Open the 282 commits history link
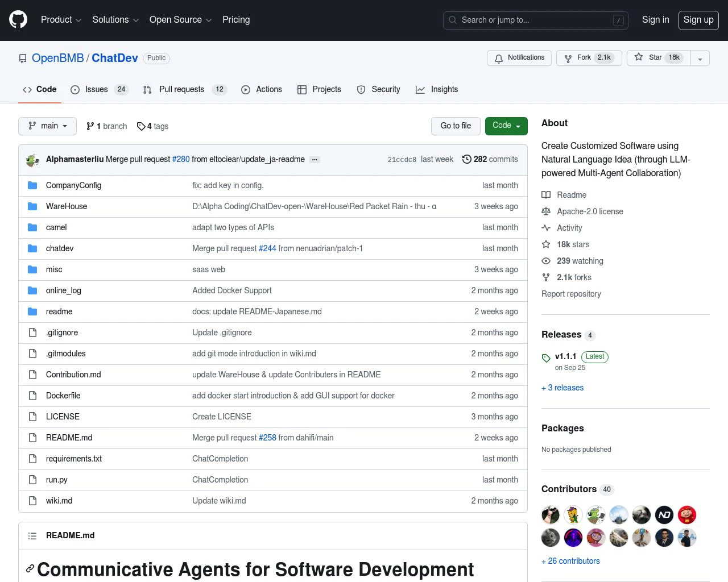The image size is (728, 582). (490, 159)
